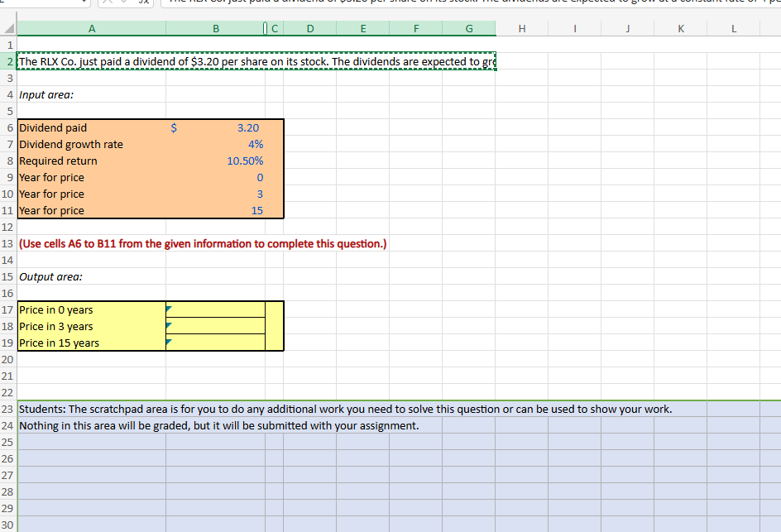781x532 pixels.
Task: Select row 23 header
Action: click(9, 409)
